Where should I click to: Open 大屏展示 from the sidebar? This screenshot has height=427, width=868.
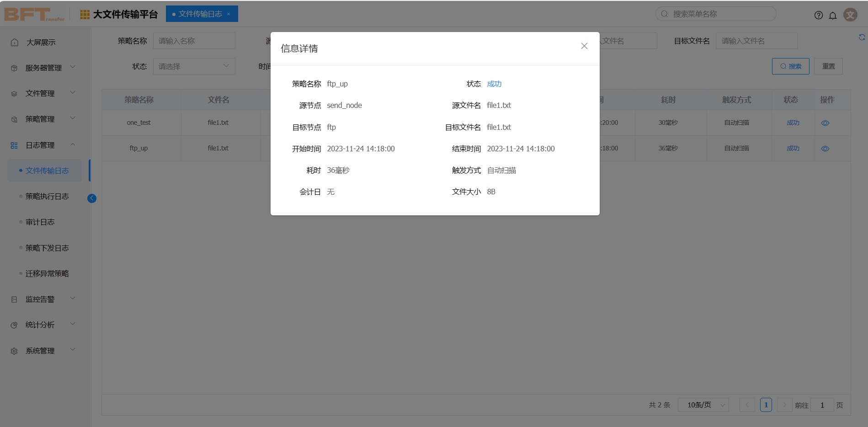click(41, 42)
